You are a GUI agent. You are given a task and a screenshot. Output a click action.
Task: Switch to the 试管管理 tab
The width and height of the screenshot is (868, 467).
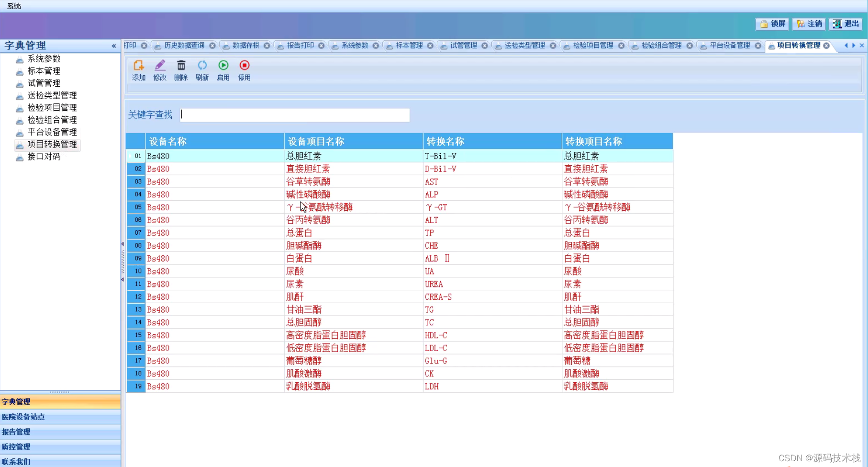click(x=464, y=46)
